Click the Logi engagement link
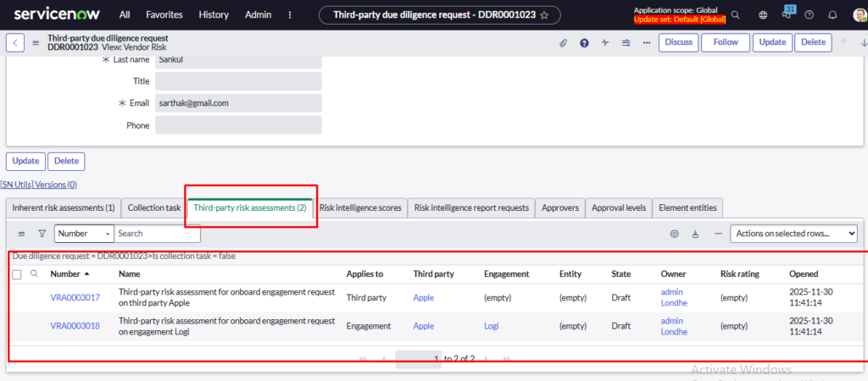The height and width of the screenshot is (381, 868). point(492,326)
